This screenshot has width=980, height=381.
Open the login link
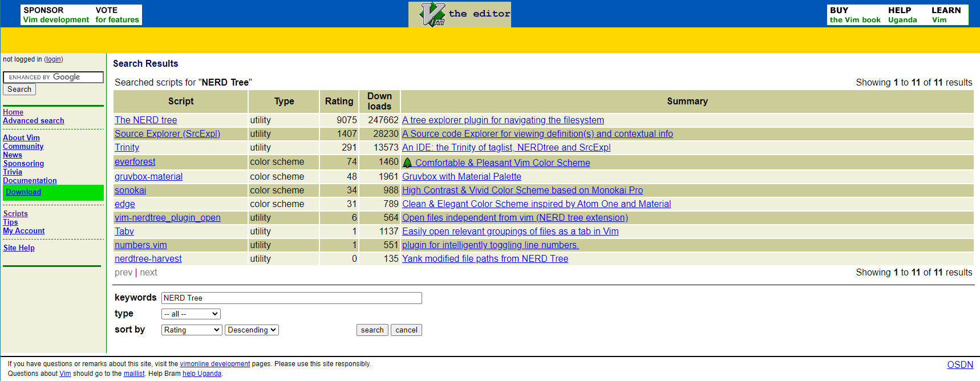pyautogui.click(x=54, y=59)
